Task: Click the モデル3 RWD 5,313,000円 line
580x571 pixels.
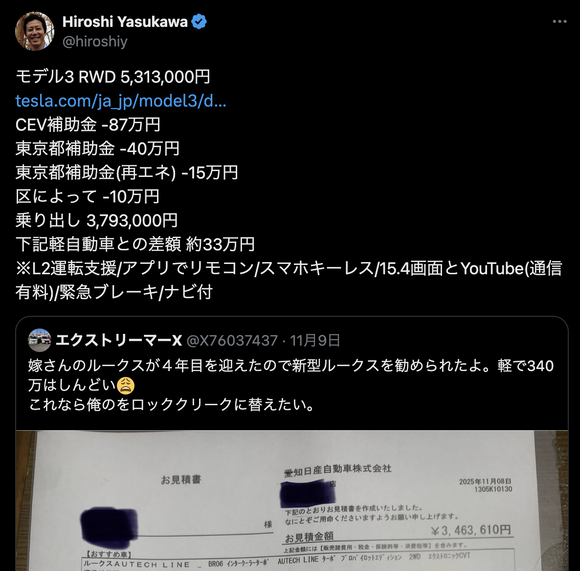Action: (113, 77)
